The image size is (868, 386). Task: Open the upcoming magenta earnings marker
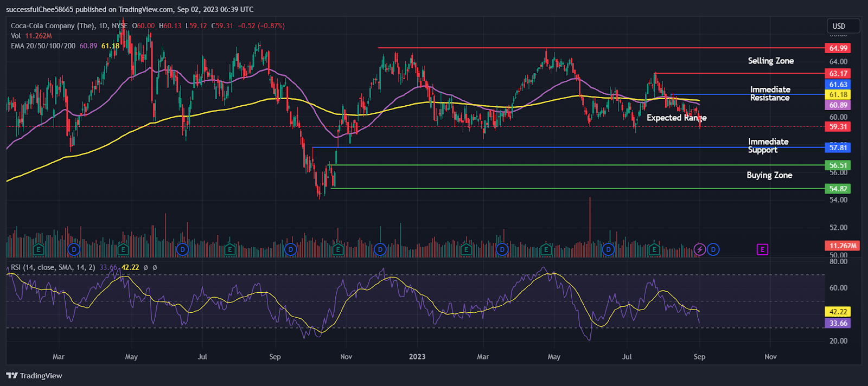click(x=762, y=249)
